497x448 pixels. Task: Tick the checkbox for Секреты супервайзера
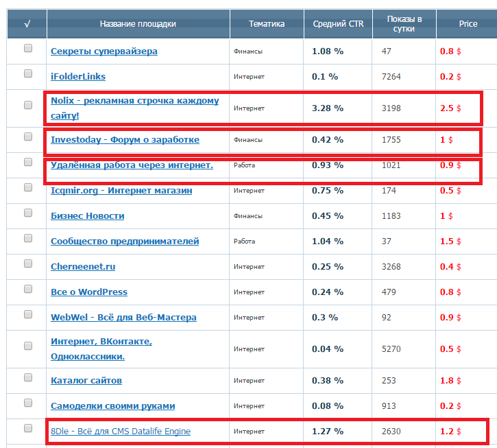coord(28,48)
